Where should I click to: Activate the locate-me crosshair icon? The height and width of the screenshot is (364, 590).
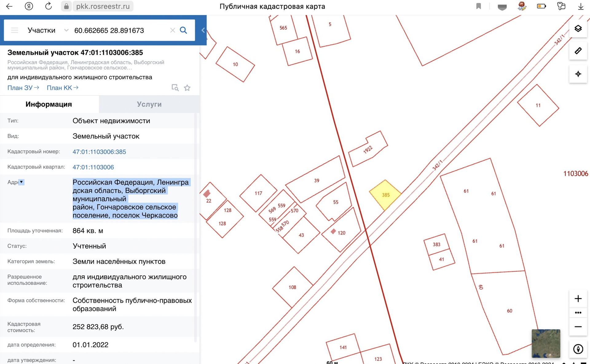(x=578, y=74)
